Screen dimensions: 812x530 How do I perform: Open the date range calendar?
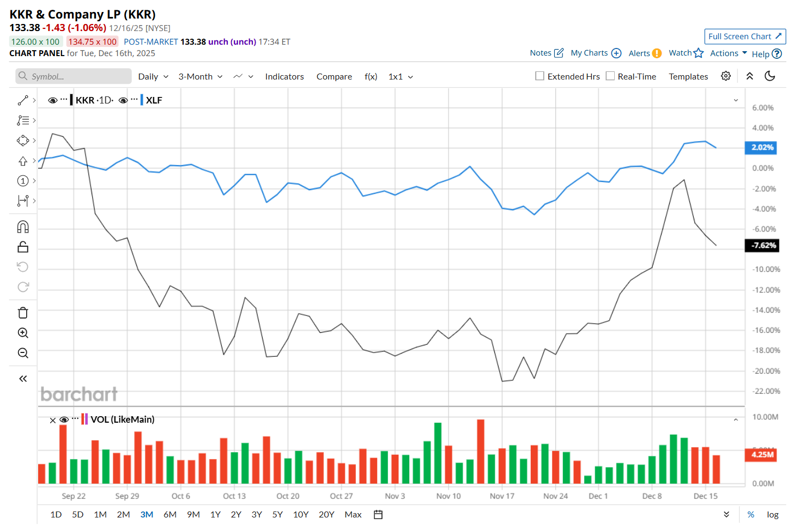(x=378, y=515)
